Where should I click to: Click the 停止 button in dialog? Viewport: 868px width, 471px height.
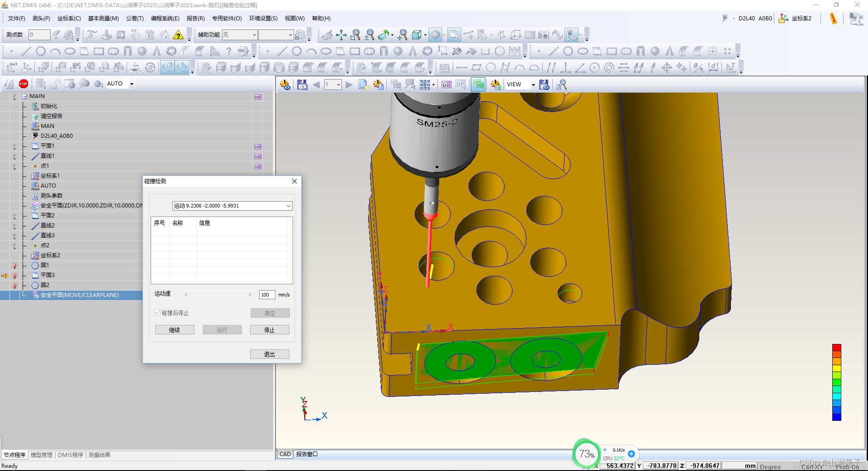tap(270, 330)
